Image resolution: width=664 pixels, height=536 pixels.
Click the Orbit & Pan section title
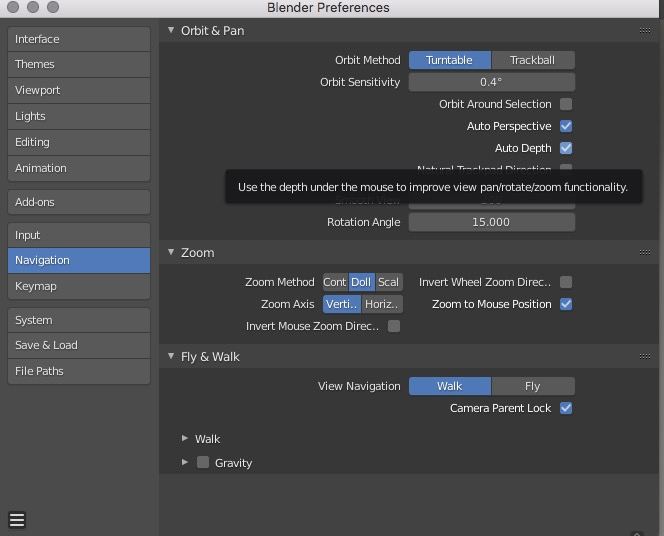[213, 31]
